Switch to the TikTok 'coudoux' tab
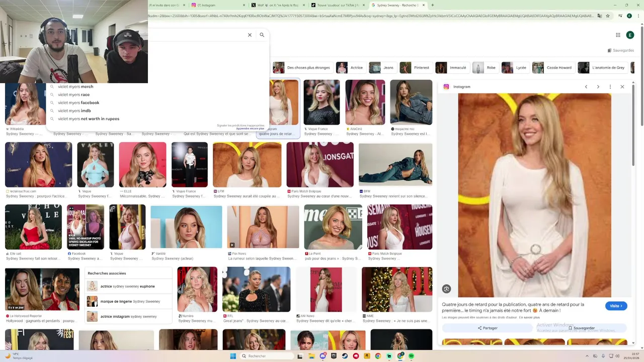 click(x=338, y=5)
